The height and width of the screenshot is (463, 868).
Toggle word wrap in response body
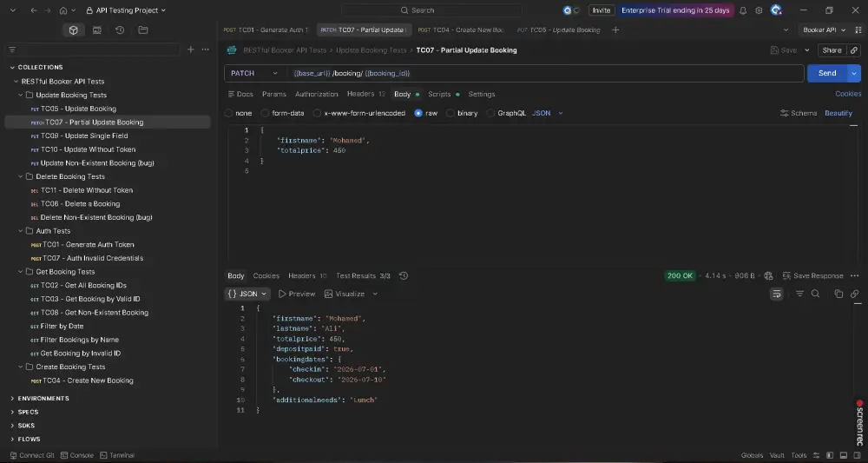click(777, 294)
